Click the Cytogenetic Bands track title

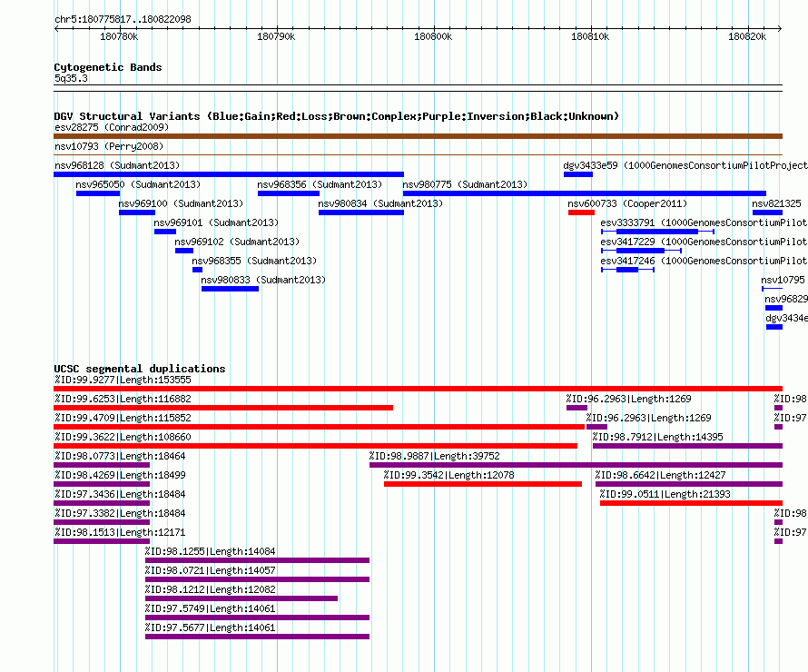[x=108, y=67]
